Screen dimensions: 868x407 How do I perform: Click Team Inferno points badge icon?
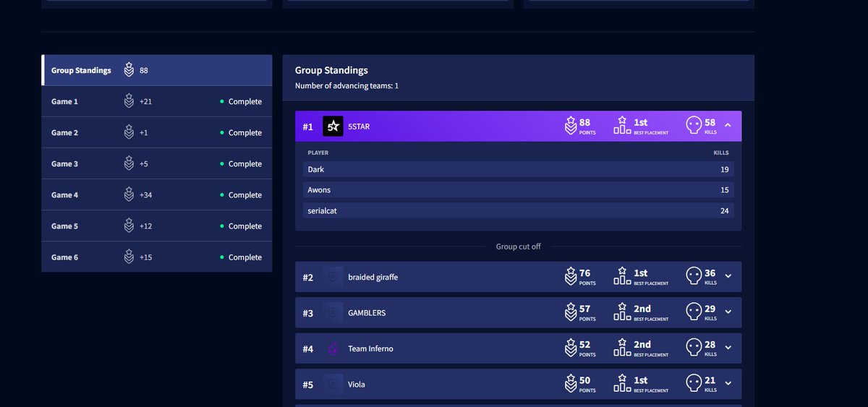pos(571,348)
